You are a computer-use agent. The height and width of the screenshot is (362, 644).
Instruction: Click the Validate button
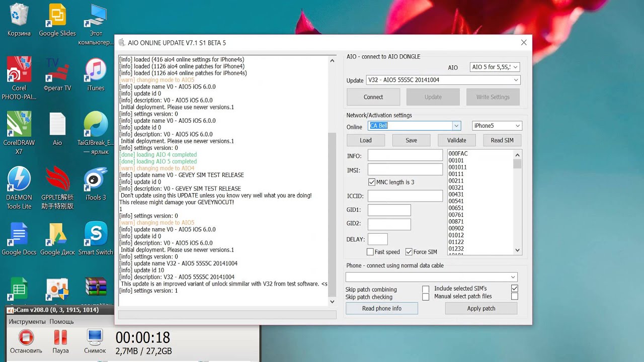click(457, 140)
